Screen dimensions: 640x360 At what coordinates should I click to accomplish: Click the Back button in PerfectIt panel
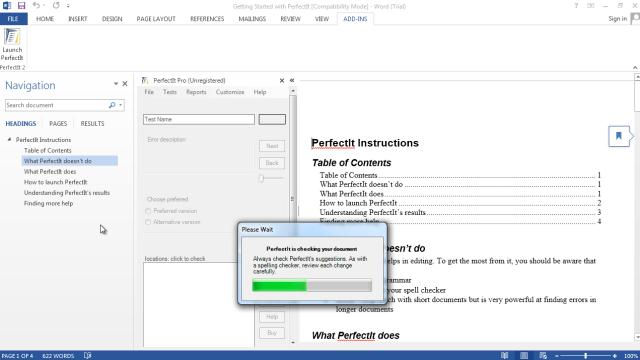pos(272,163)
